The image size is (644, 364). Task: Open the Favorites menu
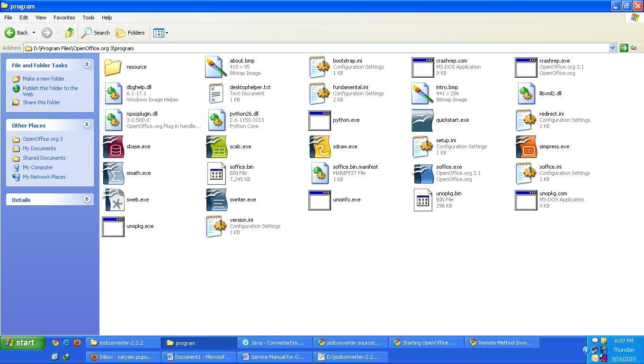[64, 18]
